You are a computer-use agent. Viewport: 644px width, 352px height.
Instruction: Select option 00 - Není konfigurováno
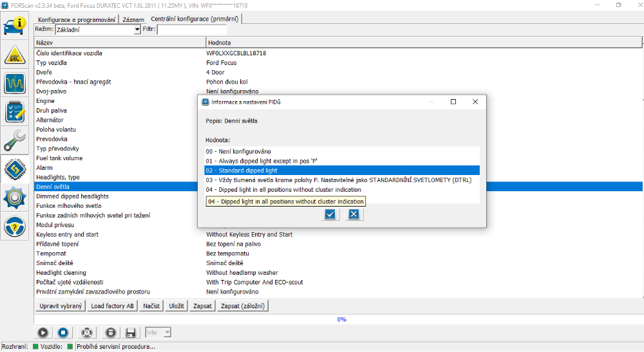tap(238, 151)
